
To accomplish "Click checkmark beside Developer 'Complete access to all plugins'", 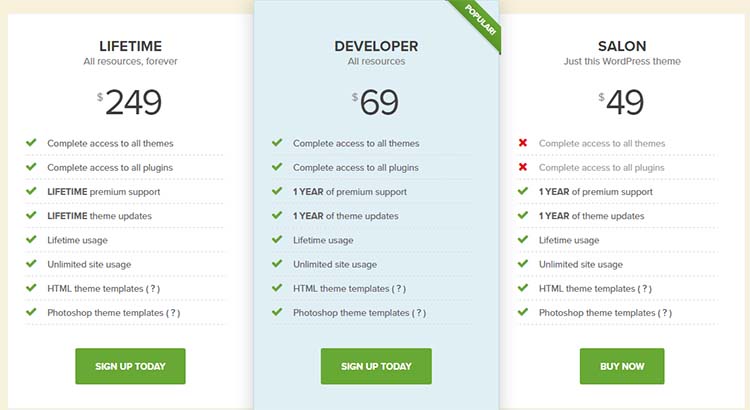I will (277, 166).
